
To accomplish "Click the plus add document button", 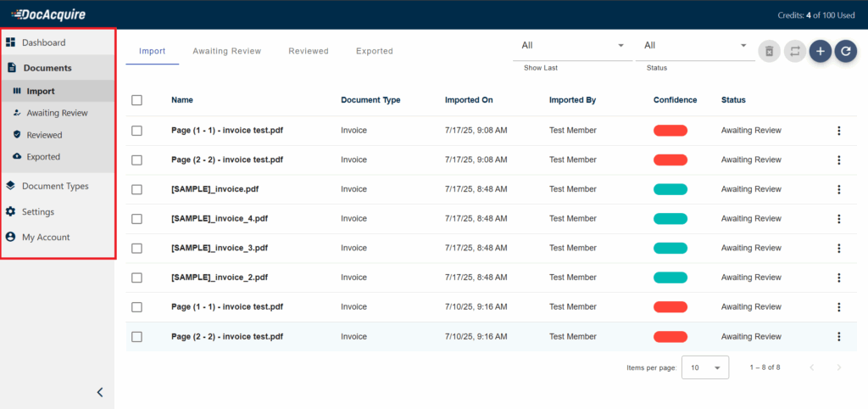I will click(820, 52).
